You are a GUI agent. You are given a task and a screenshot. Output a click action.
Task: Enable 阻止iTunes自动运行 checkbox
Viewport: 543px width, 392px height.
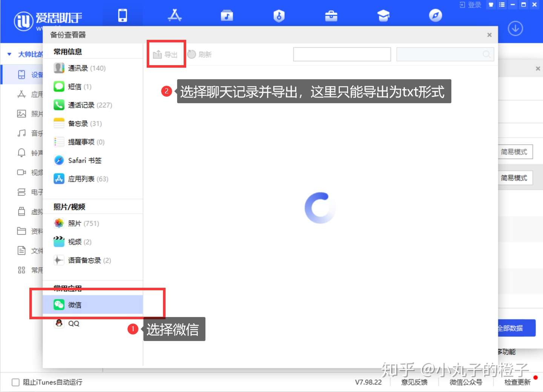click(15, 382)
